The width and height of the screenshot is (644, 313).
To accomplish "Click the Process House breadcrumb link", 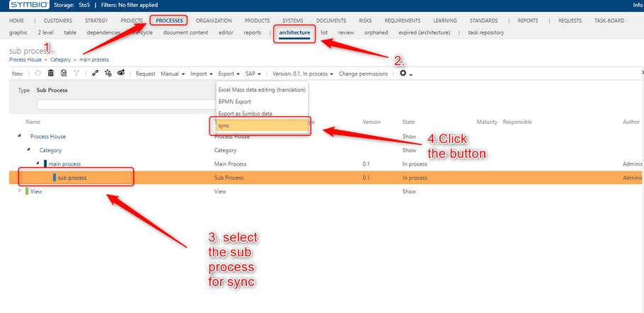I will click(25, 59).
